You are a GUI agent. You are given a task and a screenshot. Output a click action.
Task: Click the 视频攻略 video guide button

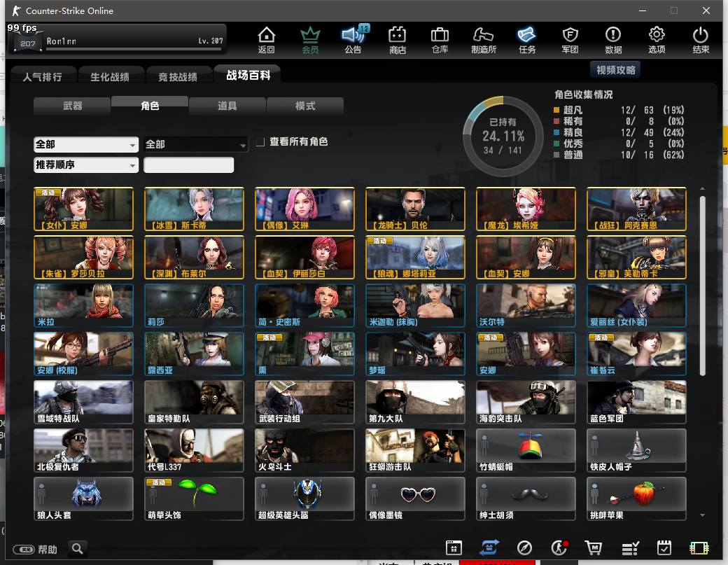pos(616,70)
